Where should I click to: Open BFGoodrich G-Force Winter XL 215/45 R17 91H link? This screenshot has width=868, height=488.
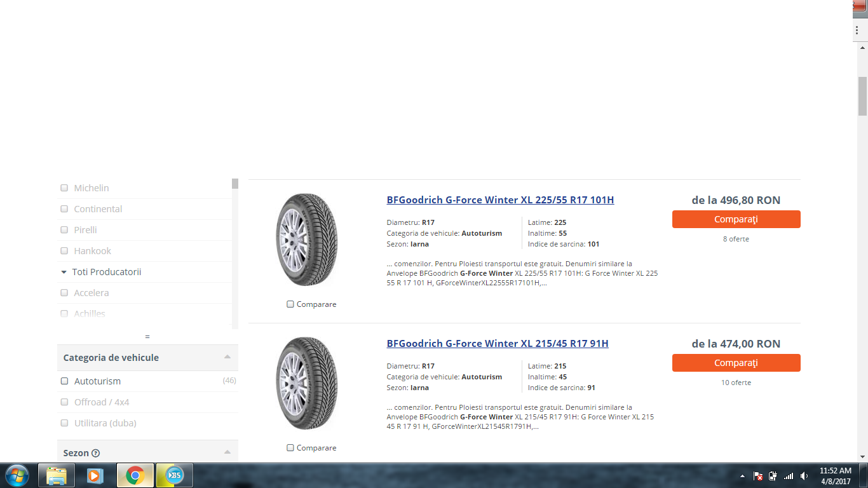498,344
